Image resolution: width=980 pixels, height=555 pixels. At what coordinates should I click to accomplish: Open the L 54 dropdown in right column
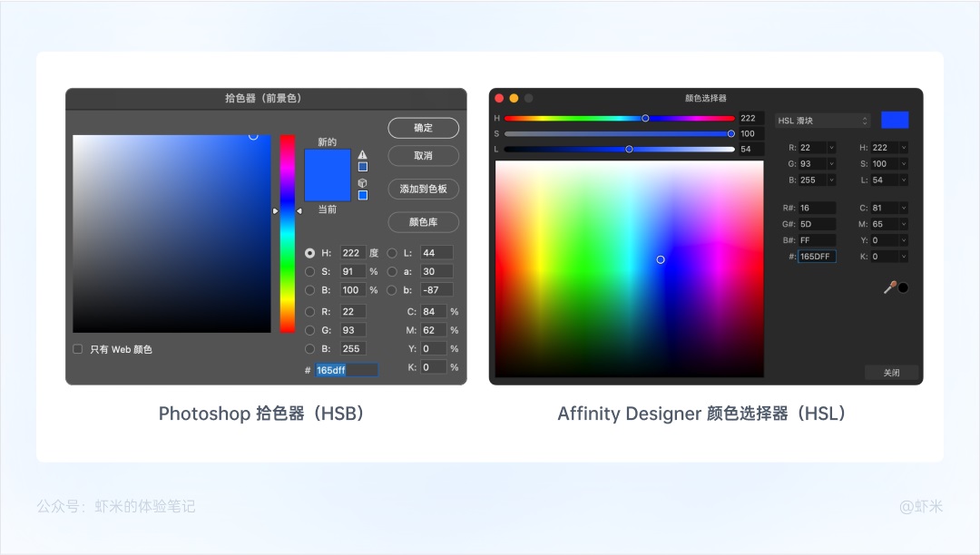[904, 180]
